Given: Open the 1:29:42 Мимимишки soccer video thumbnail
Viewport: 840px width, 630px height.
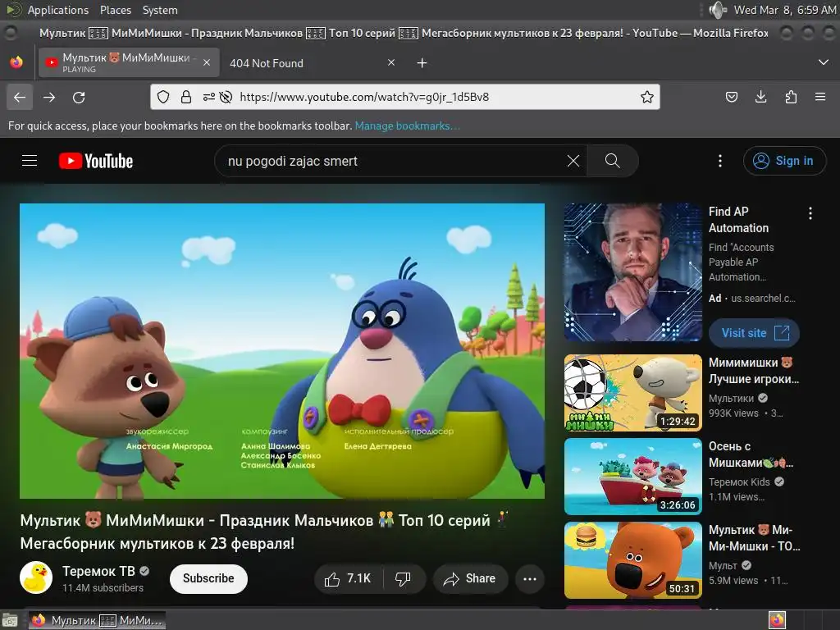Looking at the screenshot, I should point(632,393).
